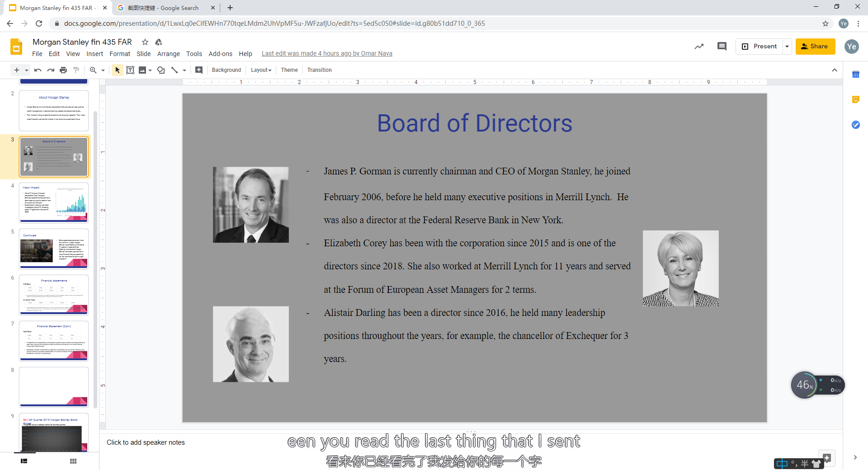Click the Explore button at bottom right
The image size is (868, 470).
click(827, 458)
